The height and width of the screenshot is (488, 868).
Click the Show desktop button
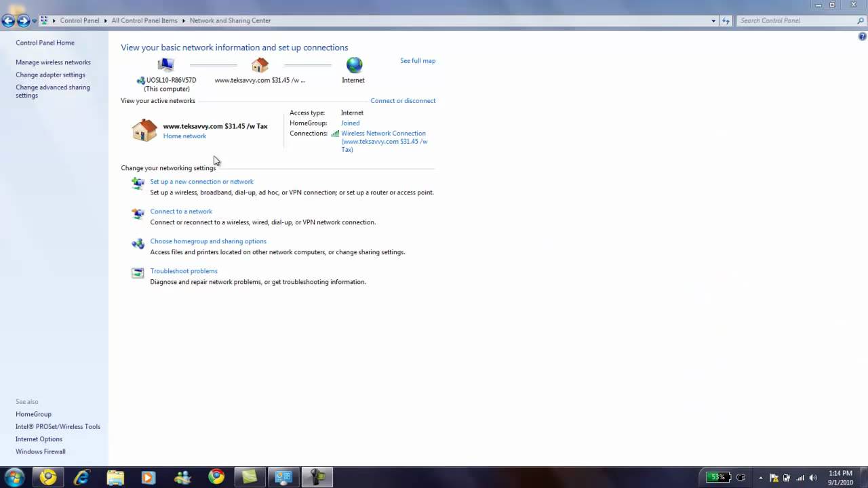863,477
